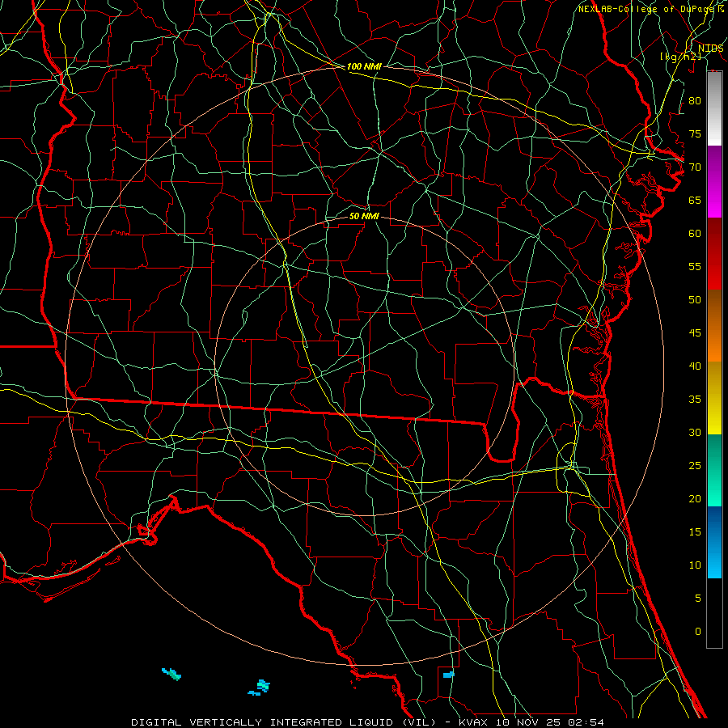Select the yellow segment of the color bar
Image resolution: width=728 pixels, height=728 pixels.
[x=714, y=398]
